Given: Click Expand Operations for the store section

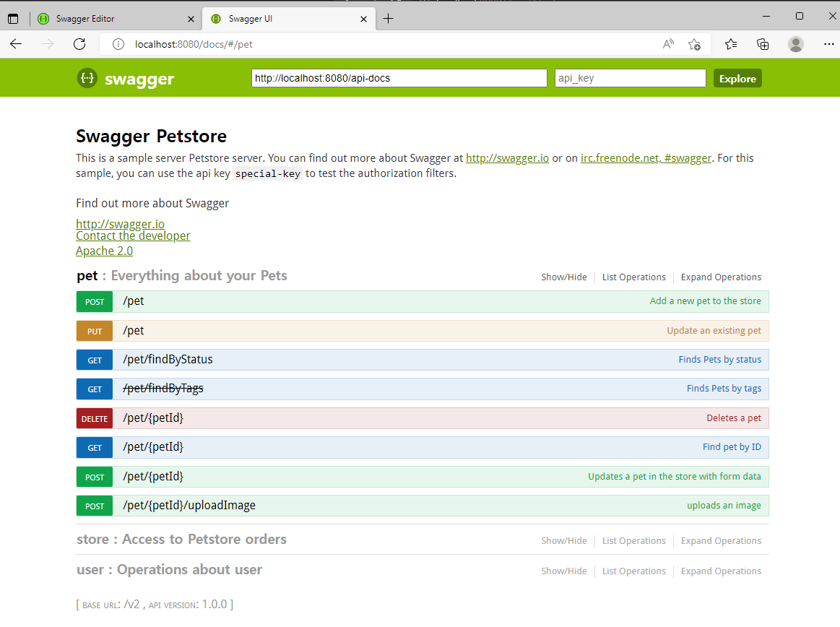Looking at the screenshot, I should pyautogui.click(x=721, y=541).
